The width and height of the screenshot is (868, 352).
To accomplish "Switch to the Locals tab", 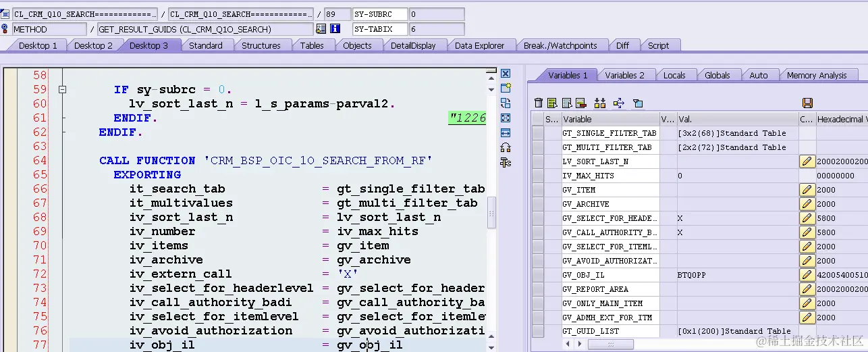I will coord(674,75).
